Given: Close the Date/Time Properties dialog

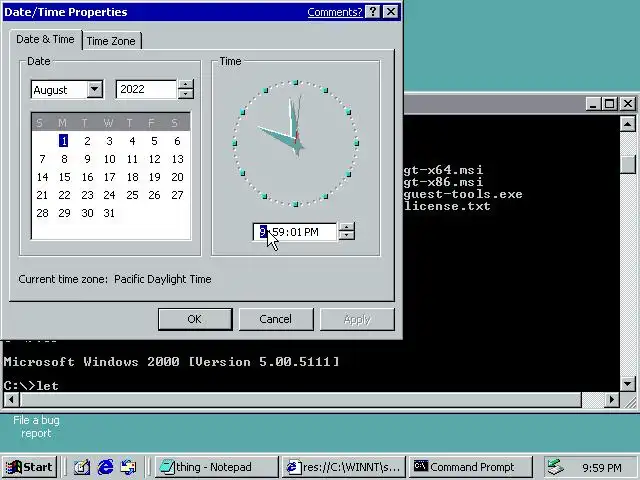Looking at the screenshot, I should (391, 12).
